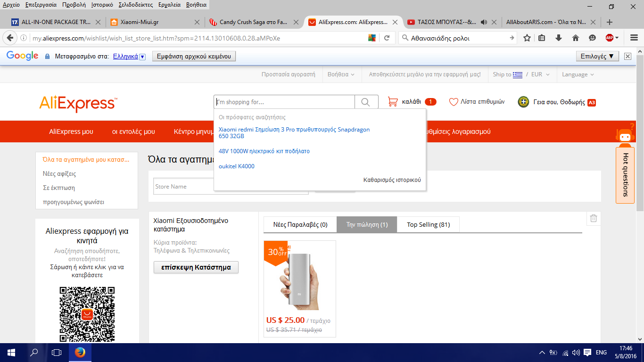Select the 48V 1000W recent search suggestion
This screenshot has width=644, height=362.
coord(264,151)
